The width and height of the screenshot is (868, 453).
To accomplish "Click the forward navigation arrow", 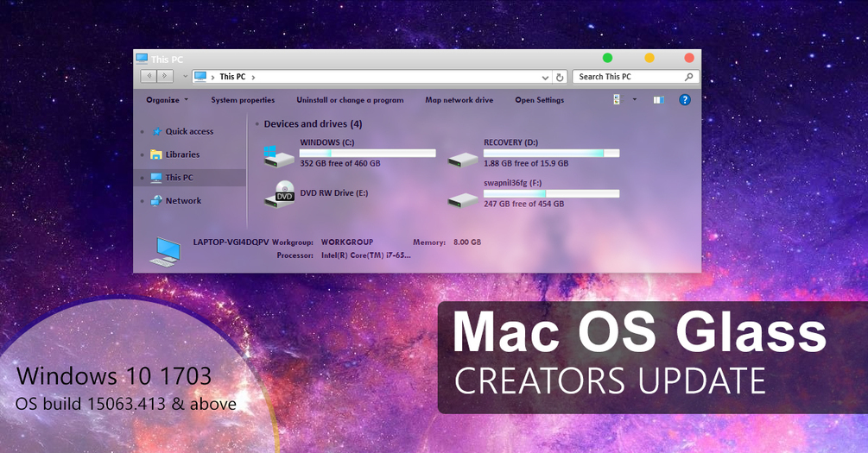I will 165,76.
